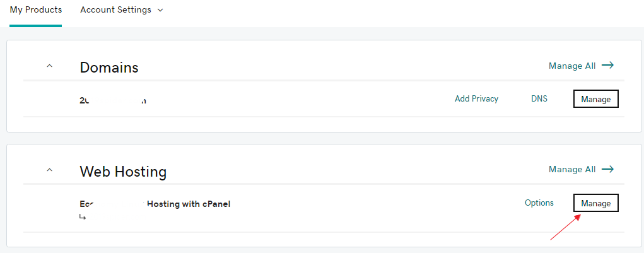This screenshot has height=253, width=644.
Task: Click the Manage button in the Domains row
Action: pos(595,99)
